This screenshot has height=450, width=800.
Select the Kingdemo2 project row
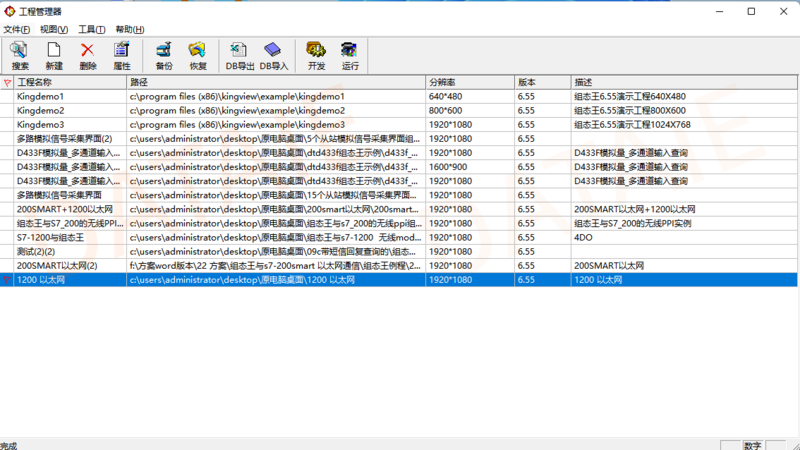tap(398, 111)
